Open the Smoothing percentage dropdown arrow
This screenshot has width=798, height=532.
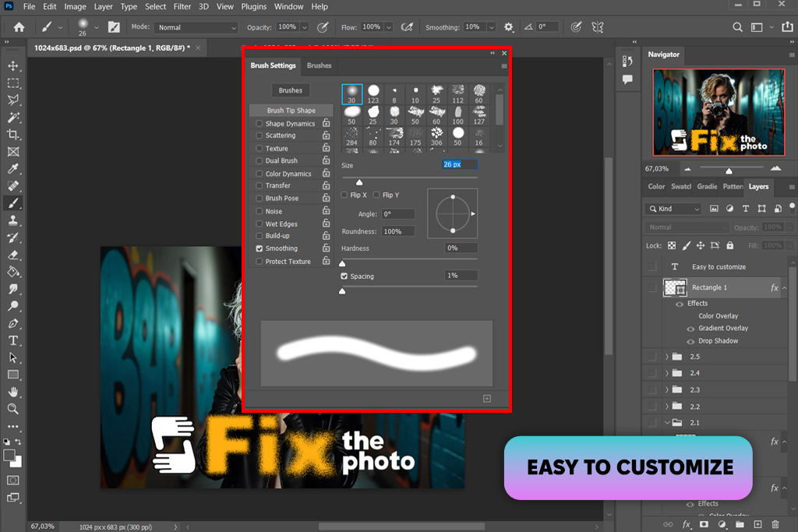tap(491, 27)
